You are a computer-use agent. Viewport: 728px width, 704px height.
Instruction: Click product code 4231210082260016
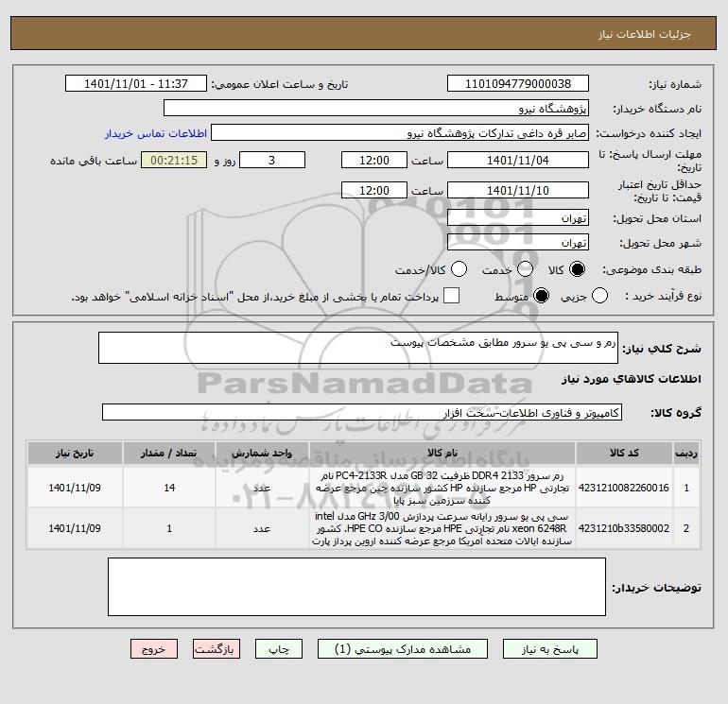(624, 488)
